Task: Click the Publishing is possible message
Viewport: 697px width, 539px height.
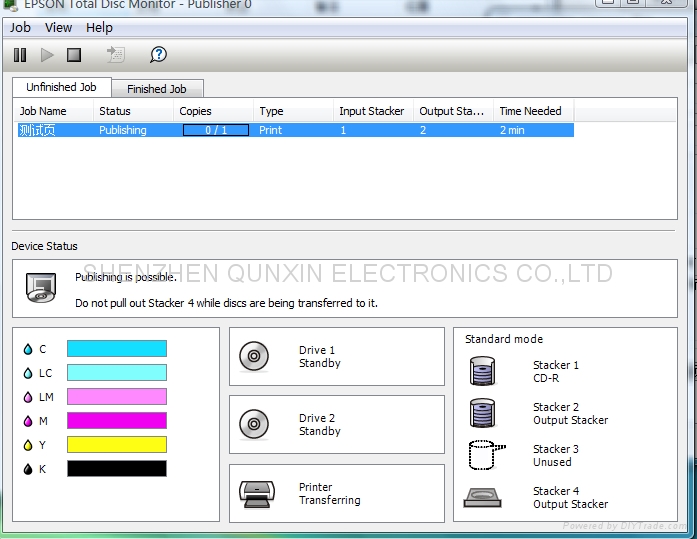Action: [x=126, y=277]
